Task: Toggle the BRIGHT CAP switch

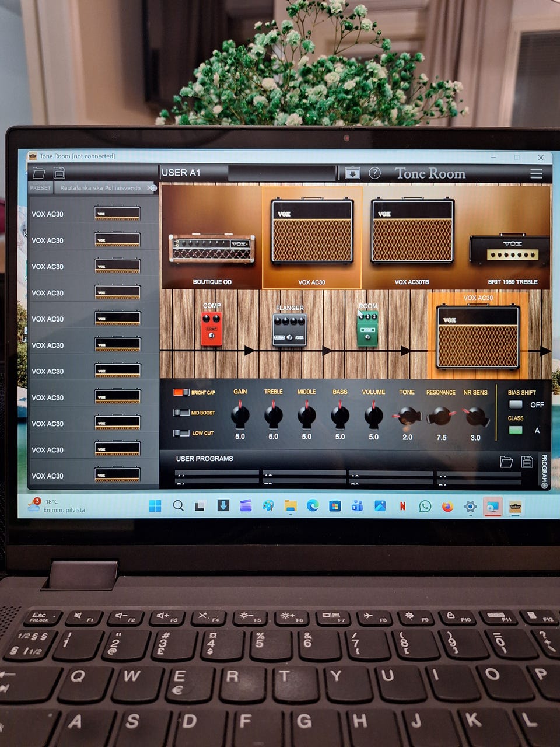Action: pos(181,392)
